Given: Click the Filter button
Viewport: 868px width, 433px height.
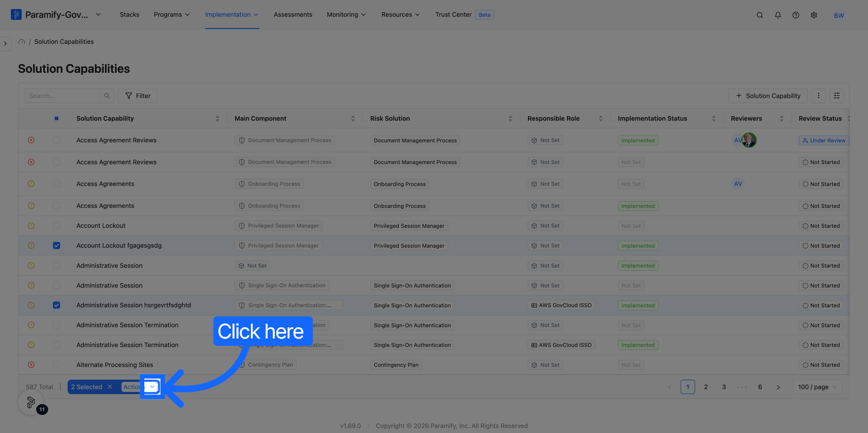Looking at the screenshot, I should (x=138, y=96).
